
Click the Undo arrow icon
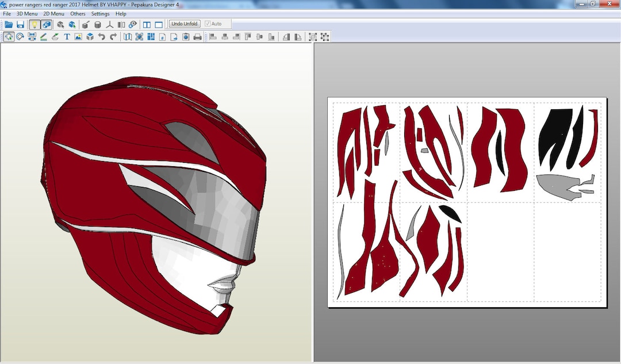tap(102, 36)
